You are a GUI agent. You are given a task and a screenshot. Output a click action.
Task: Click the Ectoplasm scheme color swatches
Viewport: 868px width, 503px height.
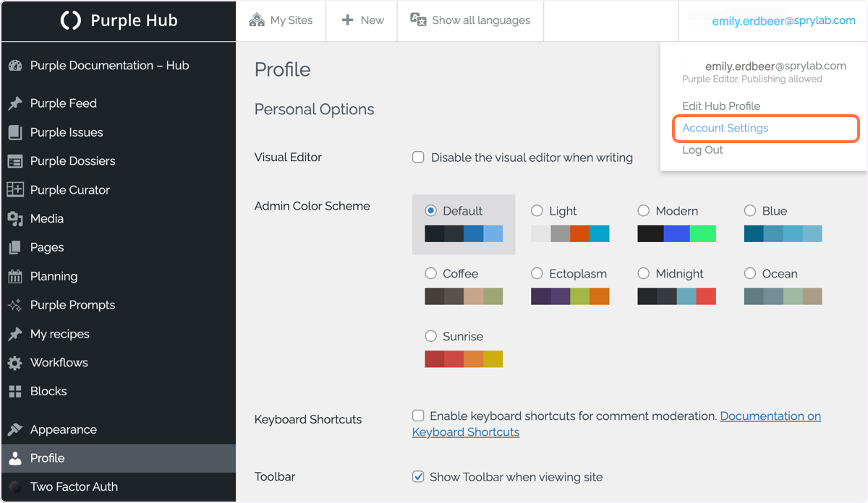pyautogui.click(x=570, y=296)
